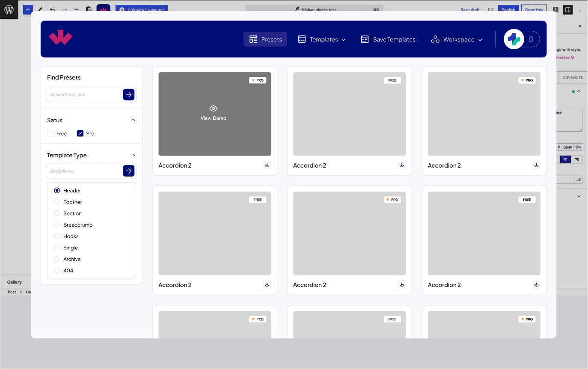588x369 pixels.
Task: Collapse the Satus filter section
Action: 133,120
